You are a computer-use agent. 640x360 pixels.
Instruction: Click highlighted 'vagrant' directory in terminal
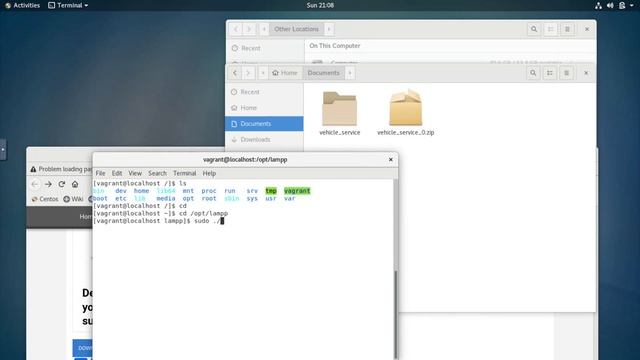tap(297, 191)
